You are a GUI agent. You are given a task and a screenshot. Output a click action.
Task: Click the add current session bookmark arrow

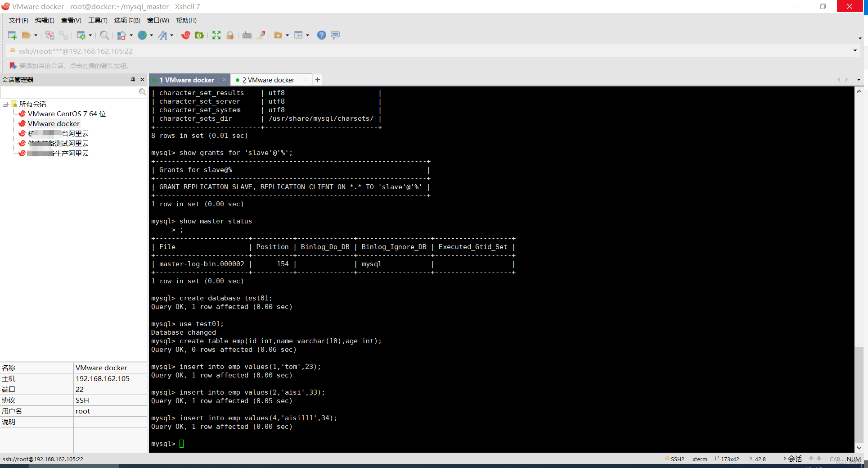pos(13,66)
